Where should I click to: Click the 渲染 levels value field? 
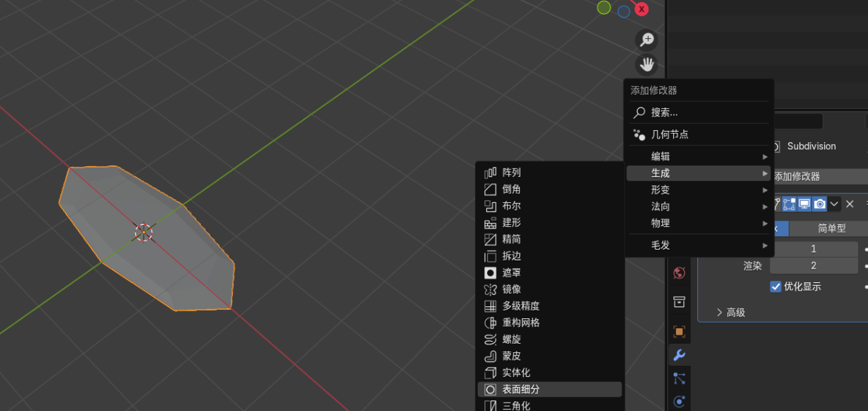(x=813, y=265)
